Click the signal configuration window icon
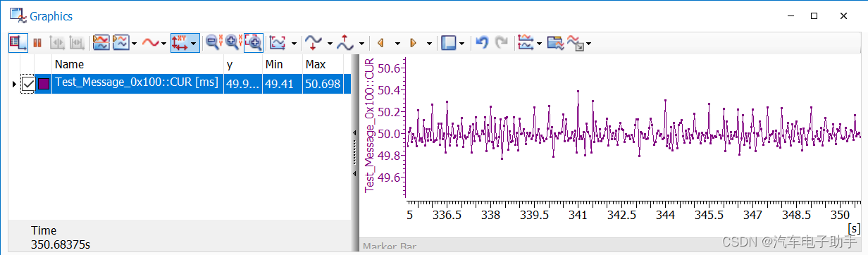 (555, 43)
